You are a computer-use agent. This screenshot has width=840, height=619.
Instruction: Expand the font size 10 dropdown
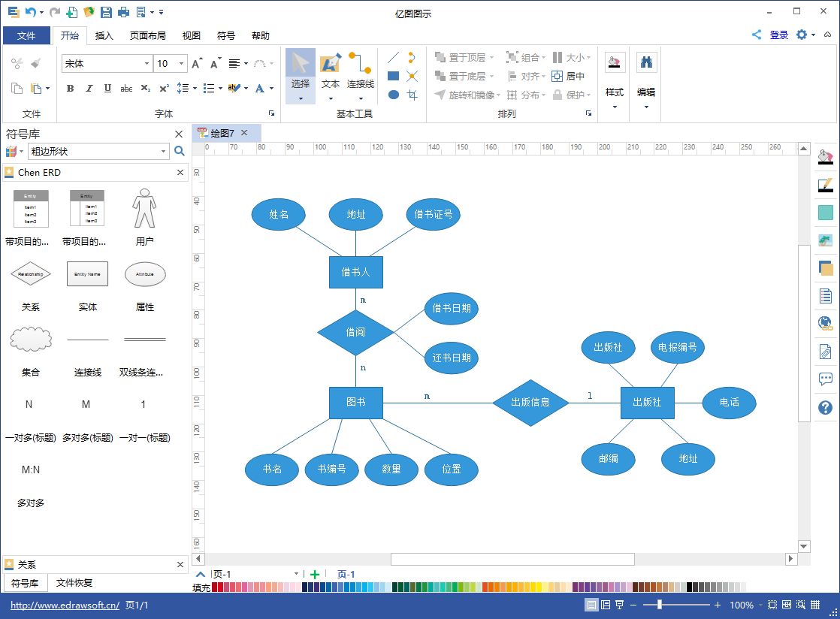pos(181,64)
